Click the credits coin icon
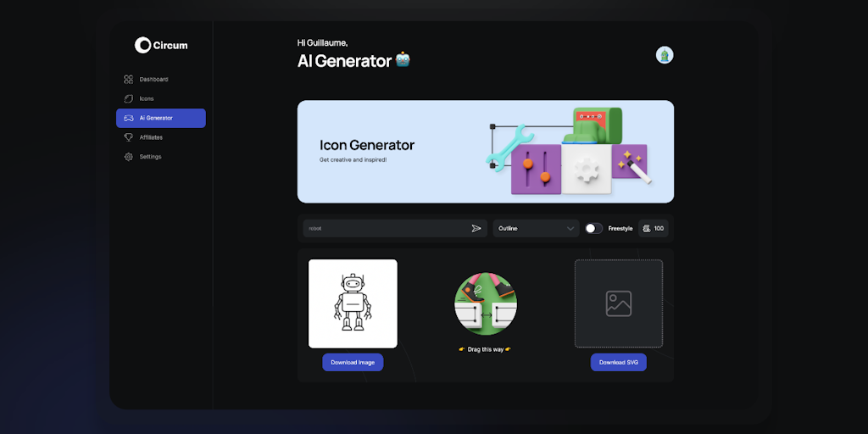This screenshot has height=434, width=868. (647, 228)
